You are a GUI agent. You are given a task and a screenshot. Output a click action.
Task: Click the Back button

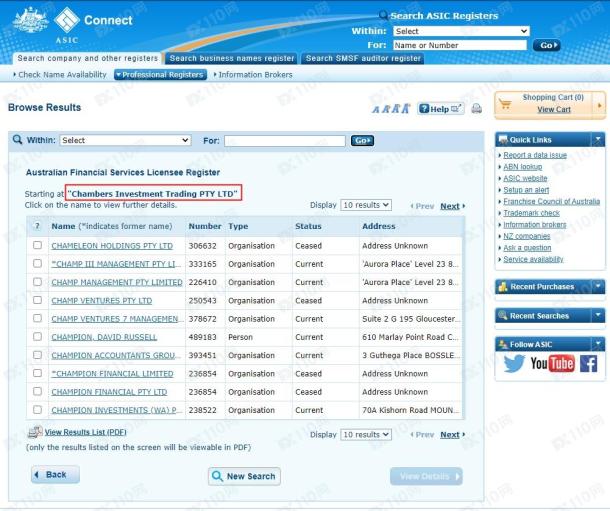click(x=55, y=474)
